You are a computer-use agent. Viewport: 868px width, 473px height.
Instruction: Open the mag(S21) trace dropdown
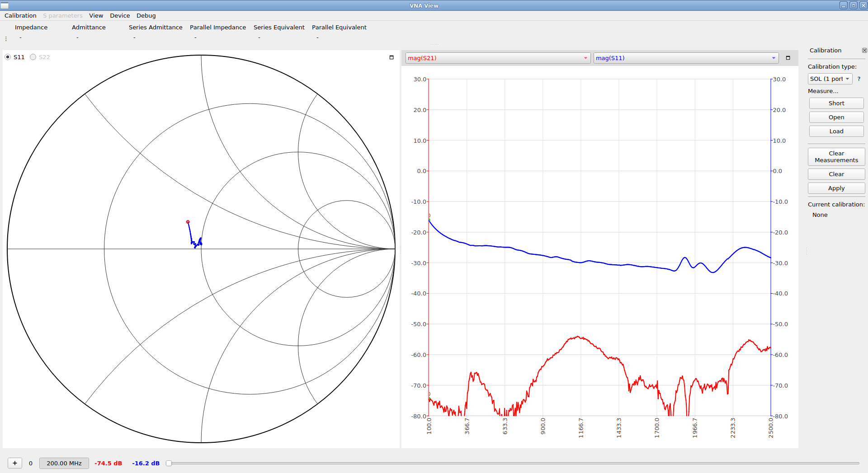tap(498, 58)
